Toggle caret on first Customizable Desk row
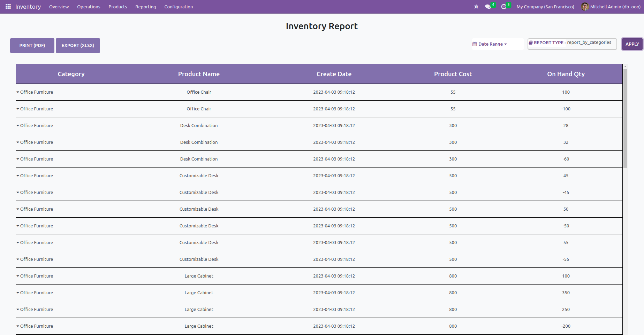The height and width of the screenshot is (335, 644). click(x=18, y=176)
